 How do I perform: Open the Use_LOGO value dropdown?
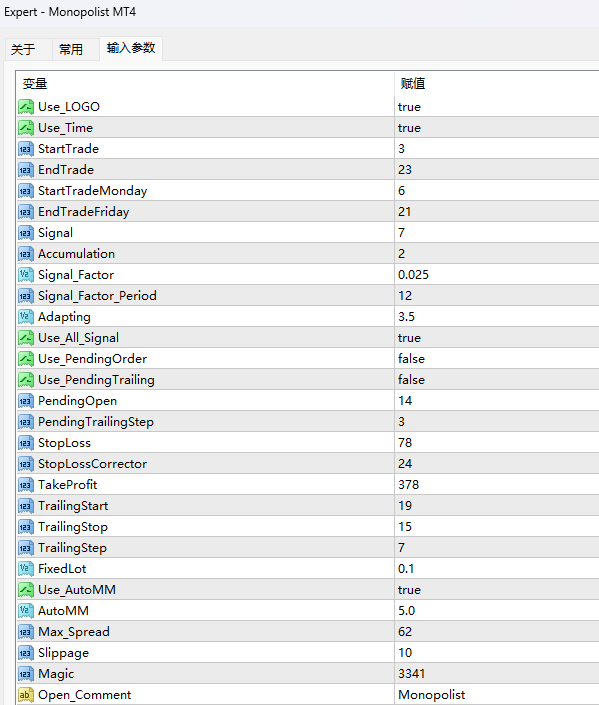[496, 107]
